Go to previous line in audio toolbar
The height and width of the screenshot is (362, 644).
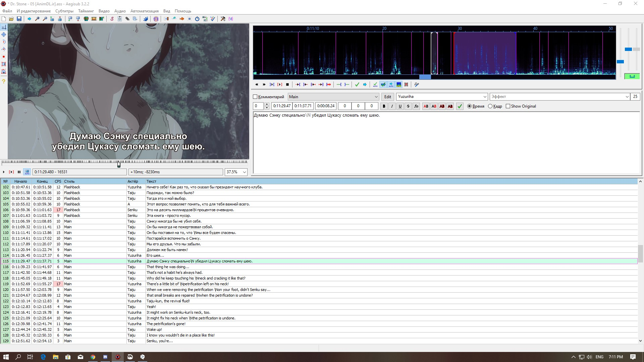257,84
